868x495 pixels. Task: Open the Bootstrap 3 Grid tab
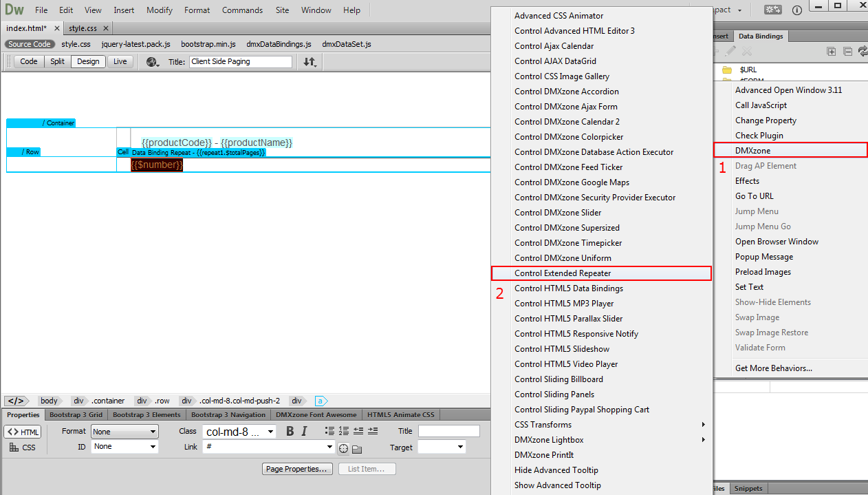tap(76, 414)
